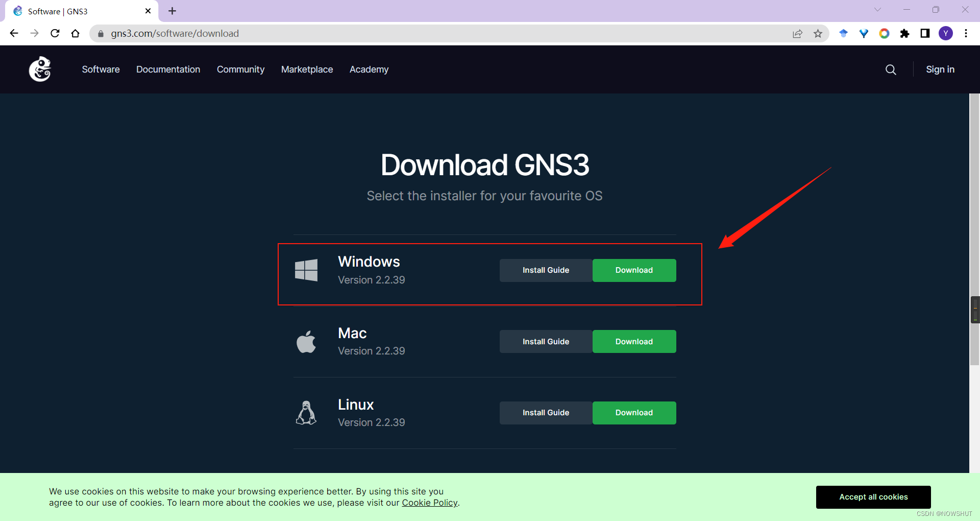Viewport: 980px width, 521px height.
Task: Select the Software | GNS3 browser tab
Action: 82,11
